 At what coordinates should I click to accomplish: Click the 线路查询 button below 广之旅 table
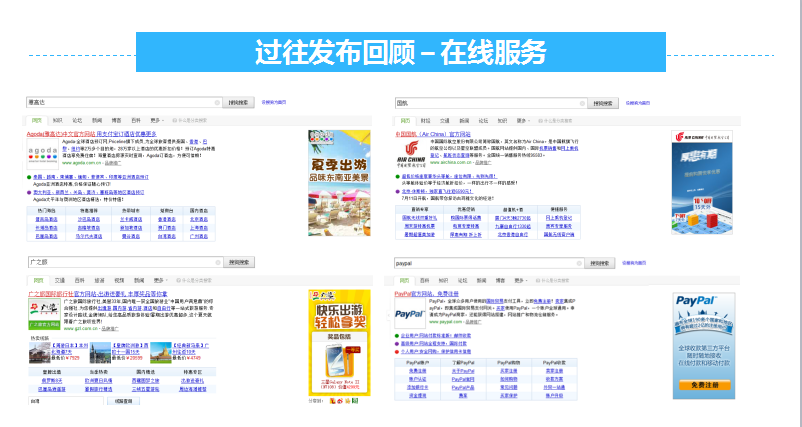tap(123, 401)
